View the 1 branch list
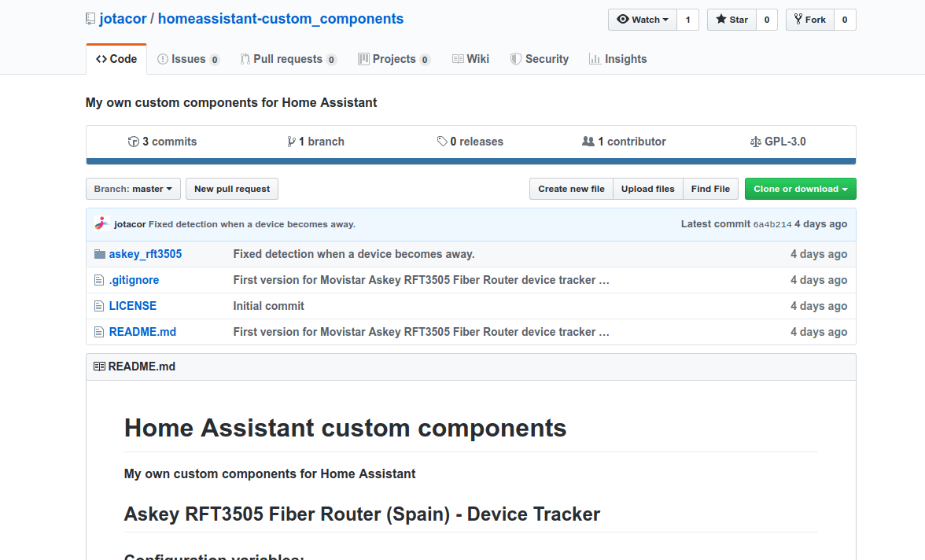925x560 pixels. pos(315,142)
